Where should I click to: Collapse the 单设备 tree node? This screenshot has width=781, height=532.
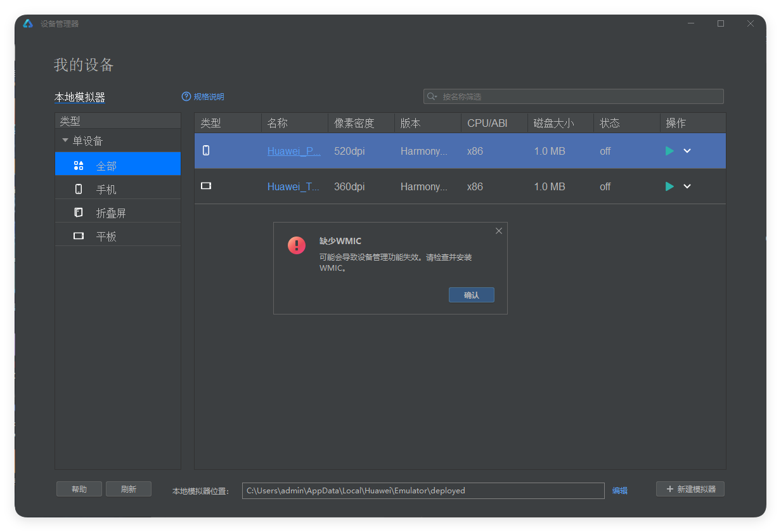[65, 140]
